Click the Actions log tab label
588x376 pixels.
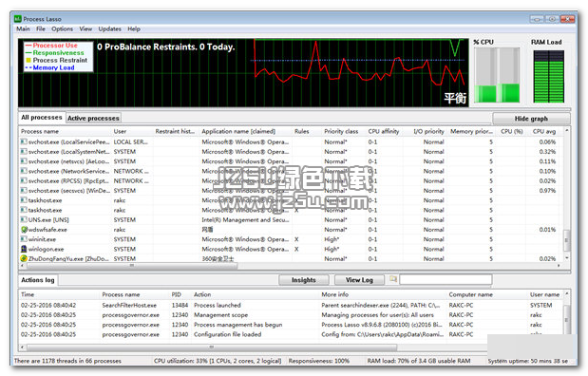[38, 280]
